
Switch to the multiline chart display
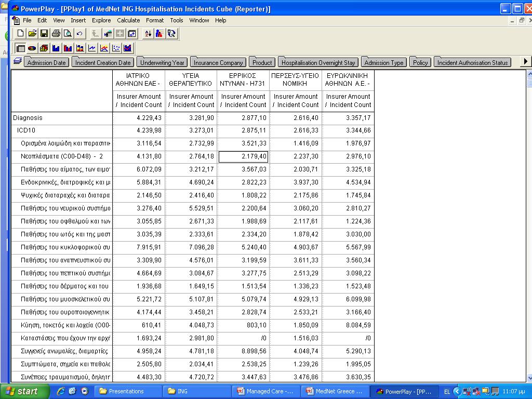tap(104, 48)
